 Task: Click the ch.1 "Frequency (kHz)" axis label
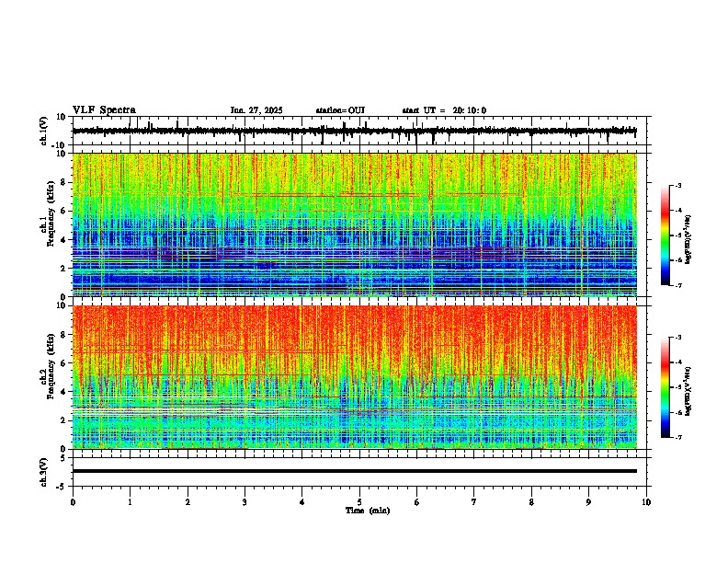coord(51,214)
